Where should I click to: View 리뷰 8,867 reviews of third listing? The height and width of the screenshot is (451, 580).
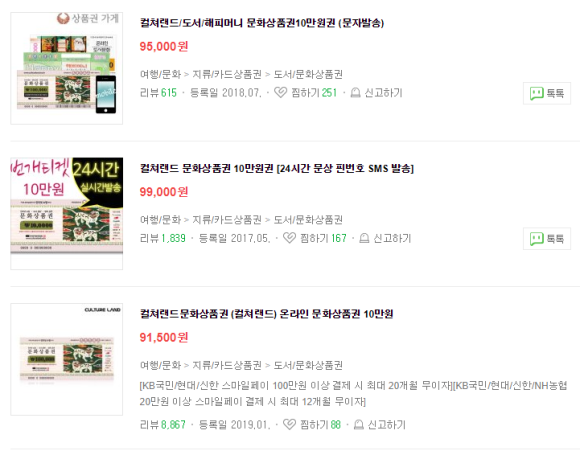tap(163, 424)
